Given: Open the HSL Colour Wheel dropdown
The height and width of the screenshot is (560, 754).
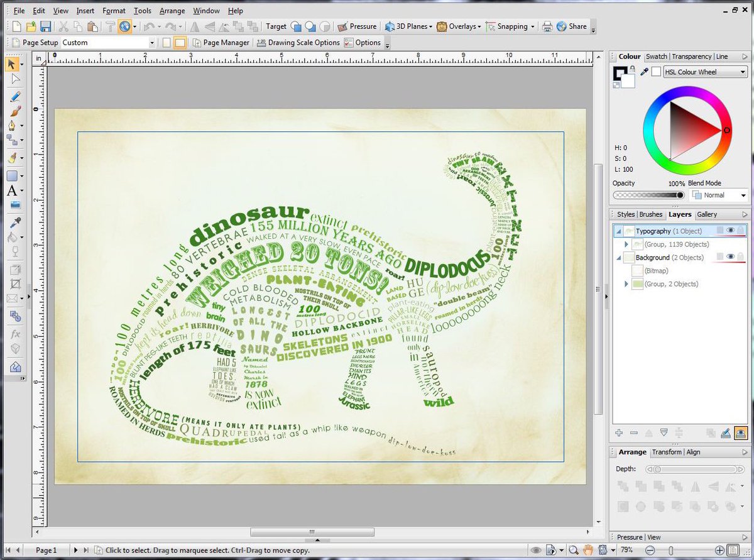Looking at the screenshot, I should tap(705, 72).
